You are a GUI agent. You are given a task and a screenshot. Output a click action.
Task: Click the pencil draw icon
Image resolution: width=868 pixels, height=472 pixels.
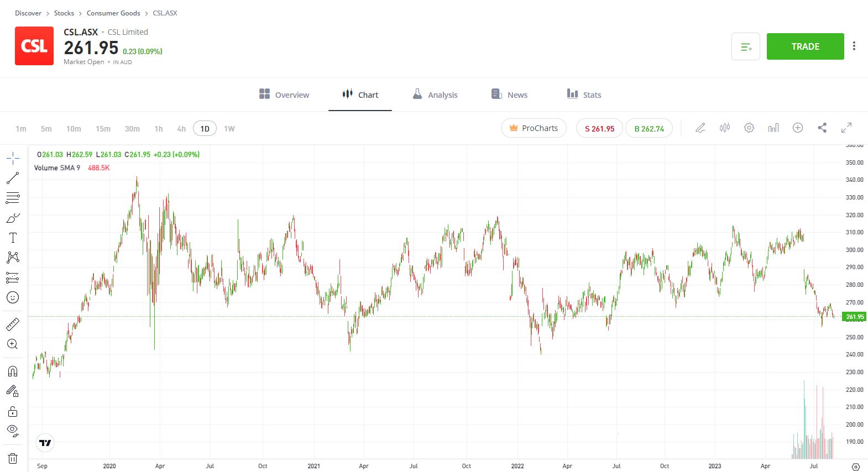[700, 128]
